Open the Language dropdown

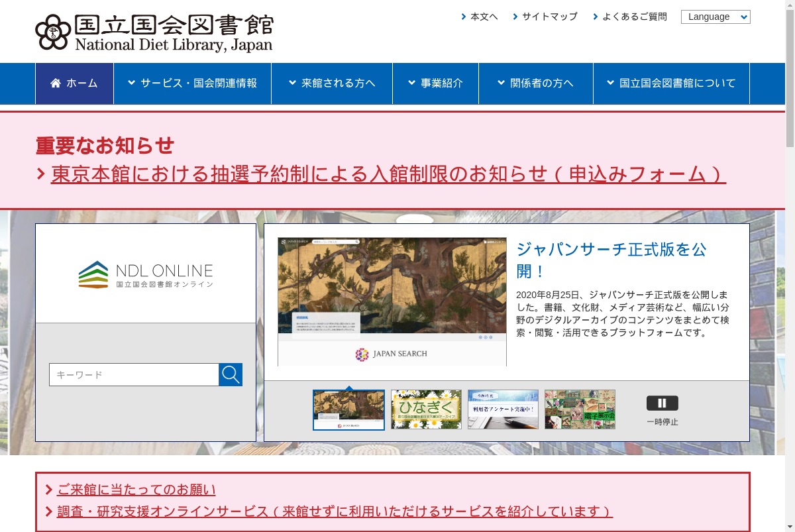(715, 17)
